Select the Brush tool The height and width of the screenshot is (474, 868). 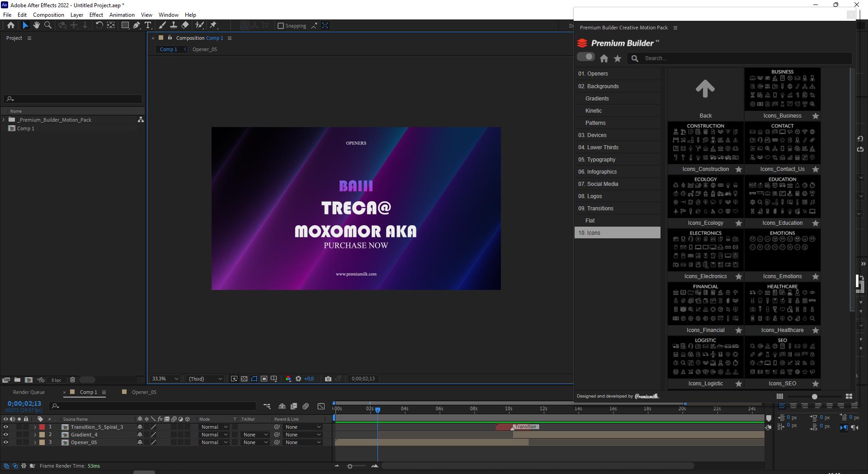coord(162,26)
